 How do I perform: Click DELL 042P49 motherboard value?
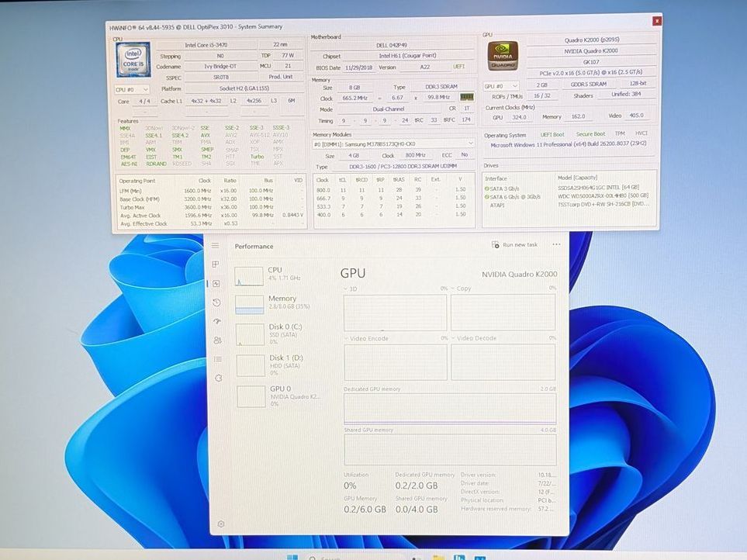392,45
